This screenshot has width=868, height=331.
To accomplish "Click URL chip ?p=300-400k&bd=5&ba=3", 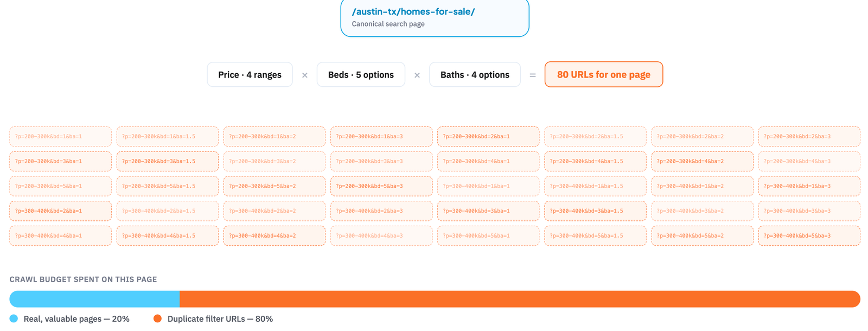I will (x=809, y=236).
